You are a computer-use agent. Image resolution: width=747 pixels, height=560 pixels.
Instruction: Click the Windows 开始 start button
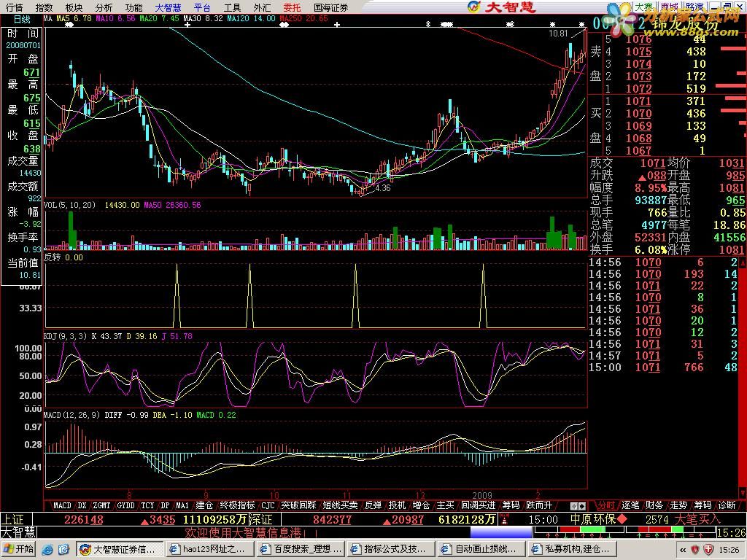point(18,549)
